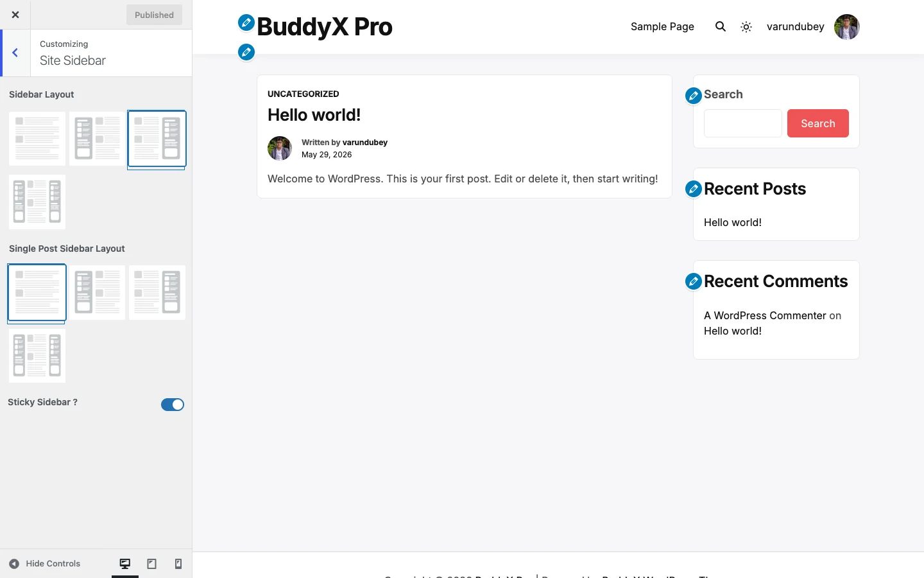Click into the Search widget input field
Viewport: 924px width, 578px height.
743,123
